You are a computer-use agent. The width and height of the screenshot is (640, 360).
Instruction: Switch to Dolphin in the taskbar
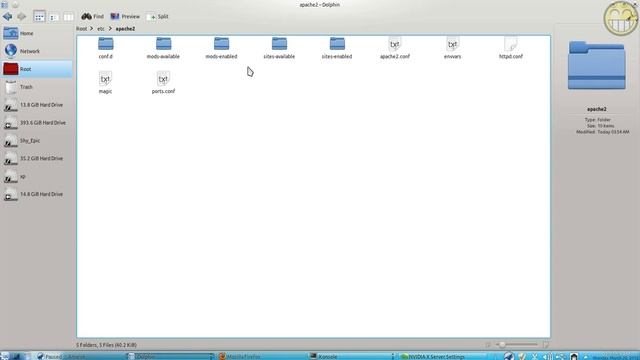(x=171, y=356)
